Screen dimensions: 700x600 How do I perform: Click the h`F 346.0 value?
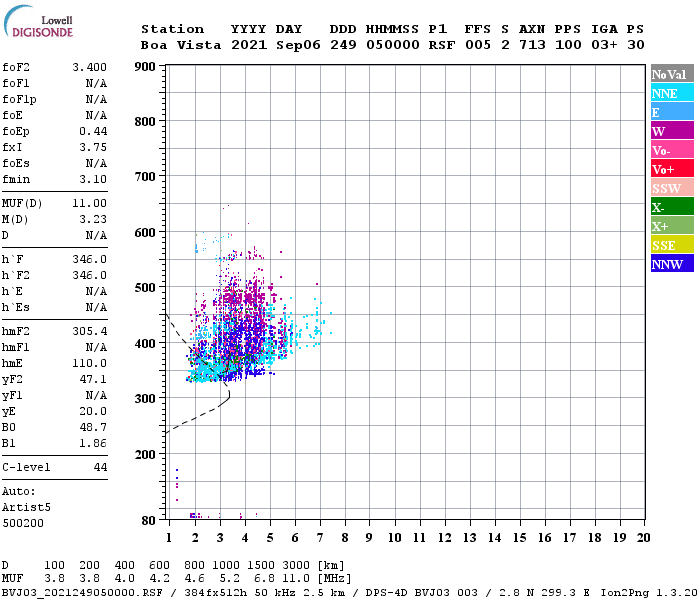[89, 259]
